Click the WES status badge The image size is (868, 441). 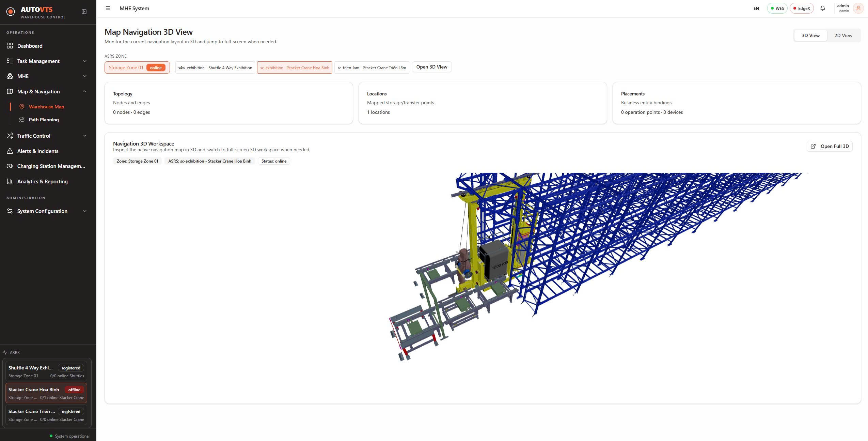click(x=777, y=8)
